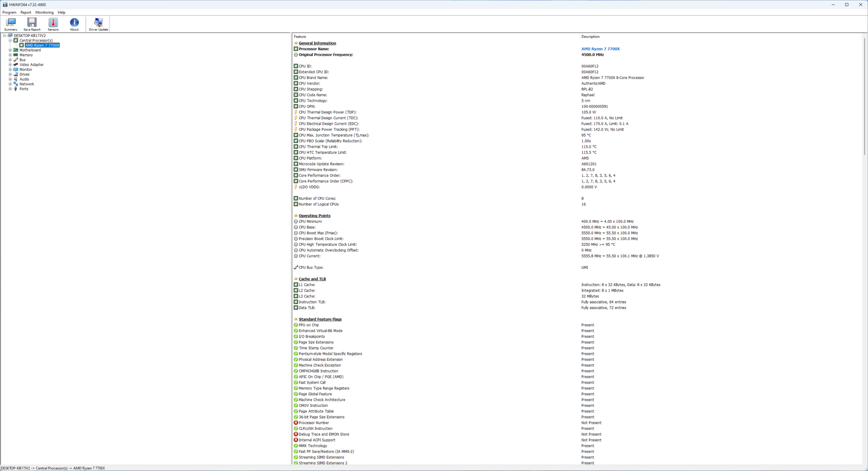Open the Monitoring menu

pyautogui.click(x=44, y=13)
